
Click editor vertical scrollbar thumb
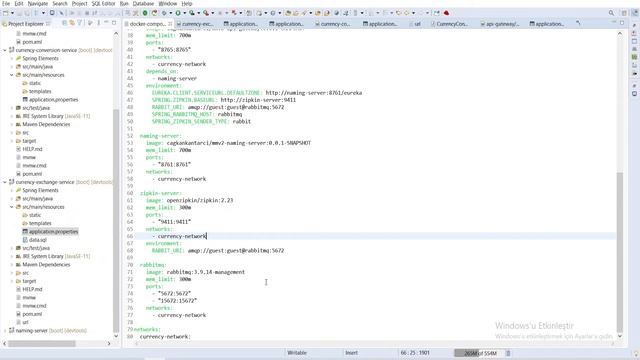click(x=620, y=252)
